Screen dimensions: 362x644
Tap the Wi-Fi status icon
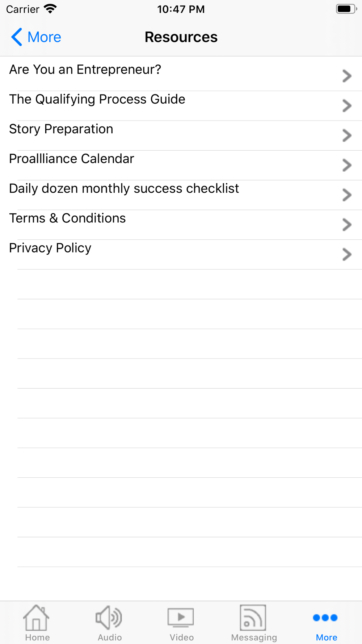tap(50, 9)
